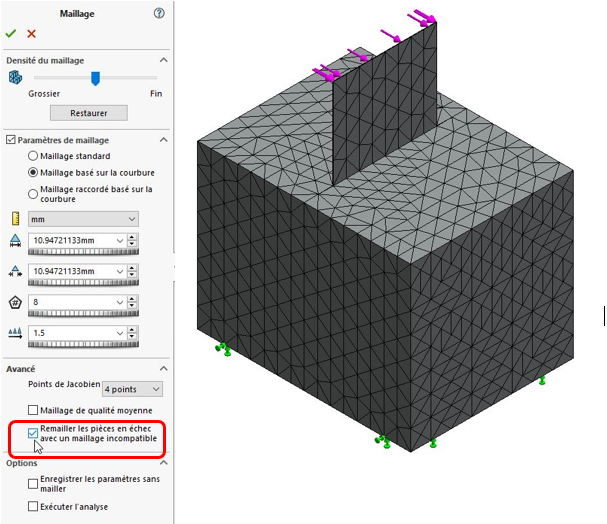The image size is (607, 524).
Task: Click the minimum element size icon
Action: tap(15, 271)
